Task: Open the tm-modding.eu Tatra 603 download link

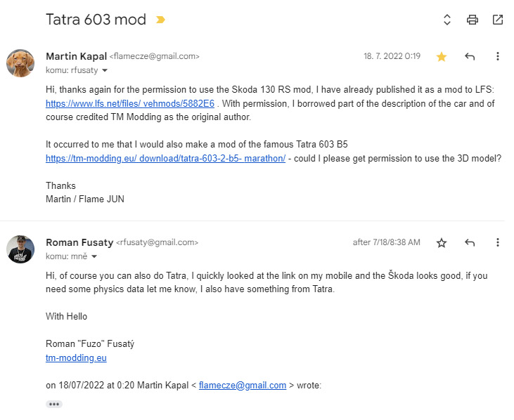Action: coord(165,159)
